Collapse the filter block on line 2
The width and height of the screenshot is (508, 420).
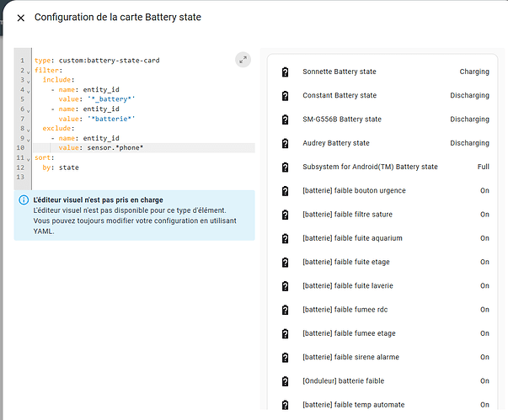pyautogui.click(x=29, y=71)
